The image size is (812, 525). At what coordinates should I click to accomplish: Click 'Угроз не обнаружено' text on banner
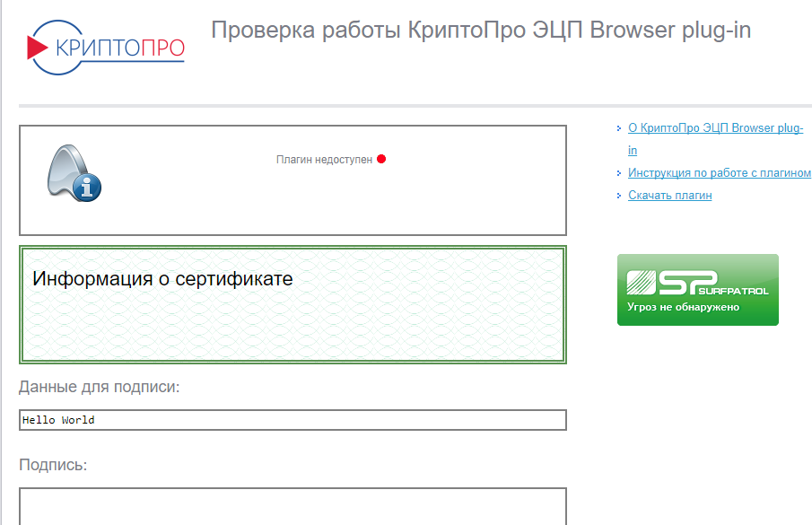click(683, 307)
